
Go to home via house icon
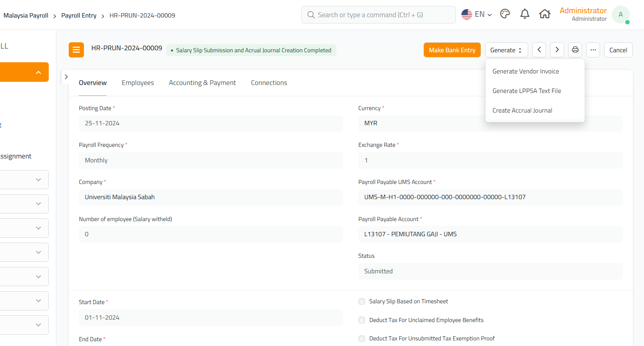pyautogui.click(x=545, y=14)
